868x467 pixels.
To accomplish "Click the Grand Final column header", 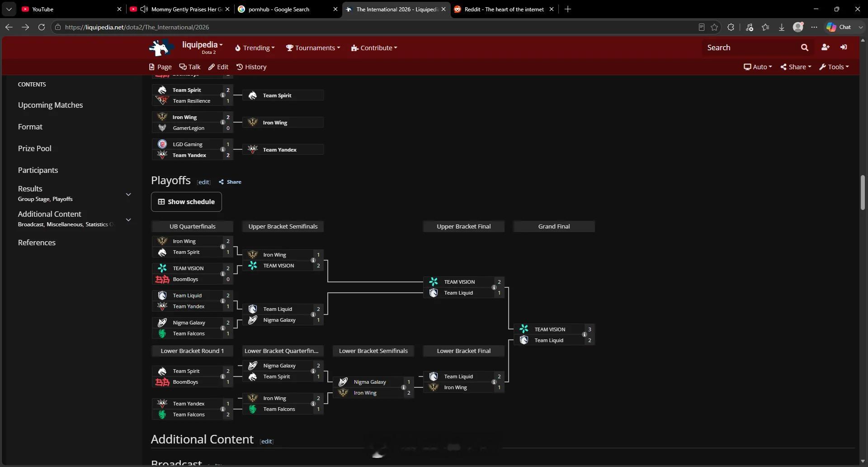I will coord(554,226).
